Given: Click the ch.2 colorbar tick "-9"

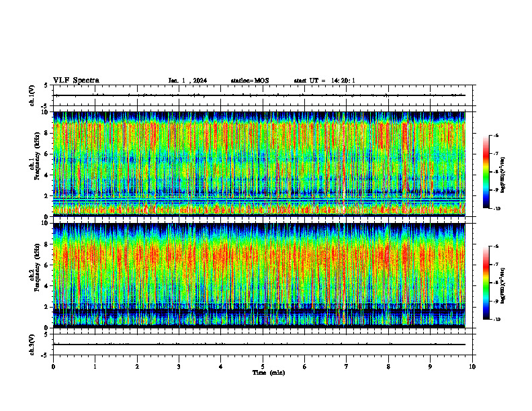Looking at the screenshot, I should point(496,301).
